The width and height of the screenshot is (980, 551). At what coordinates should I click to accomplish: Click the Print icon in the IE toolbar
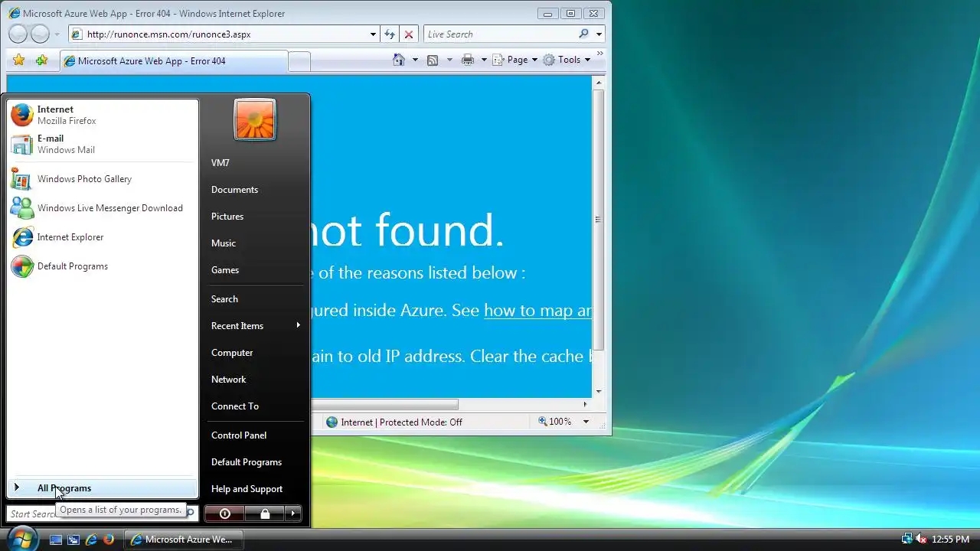tap(468, 60)
